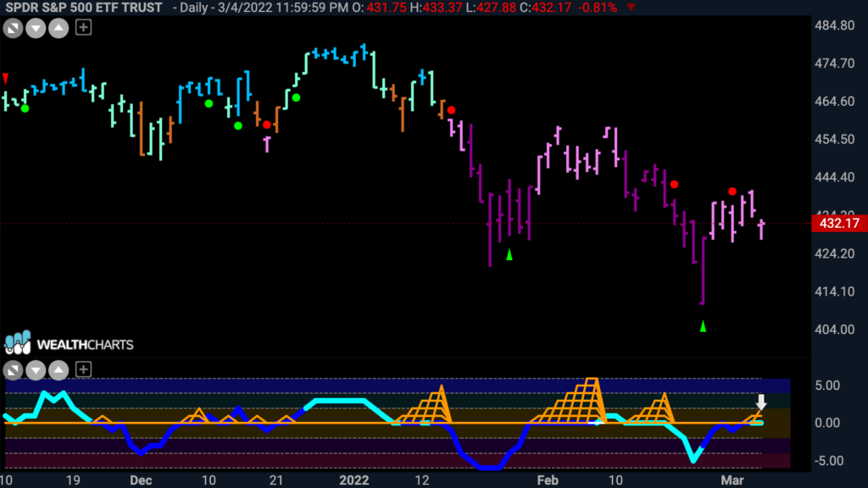Click the red dot above the March bars
This screenshot has width=868, height=488.
[x=732, y=191]
